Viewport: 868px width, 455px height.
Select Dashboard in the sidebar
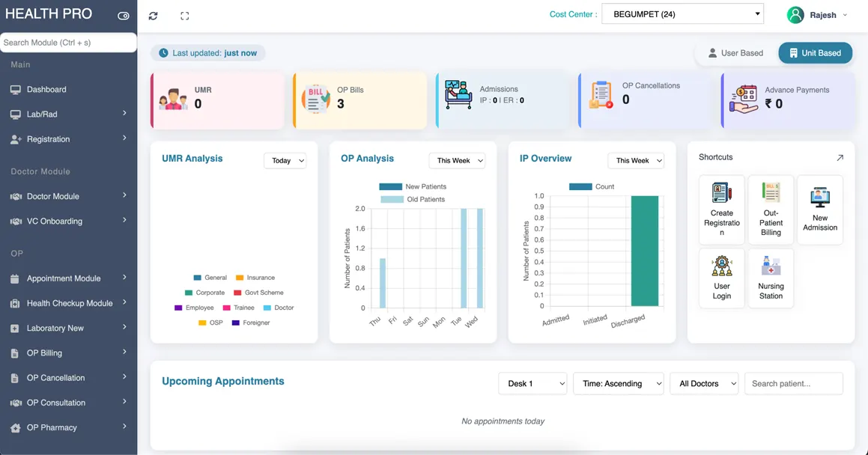(46, 89)
